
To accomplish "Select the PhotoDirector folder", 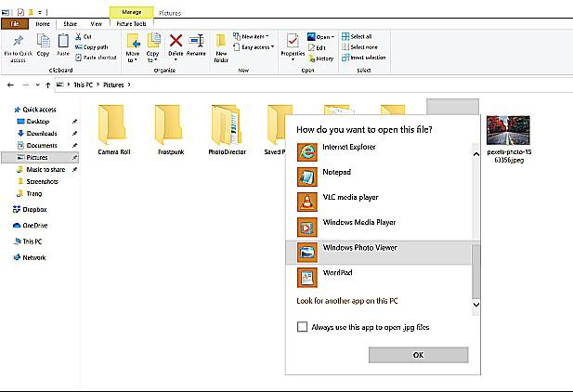I will click(227, 129).
